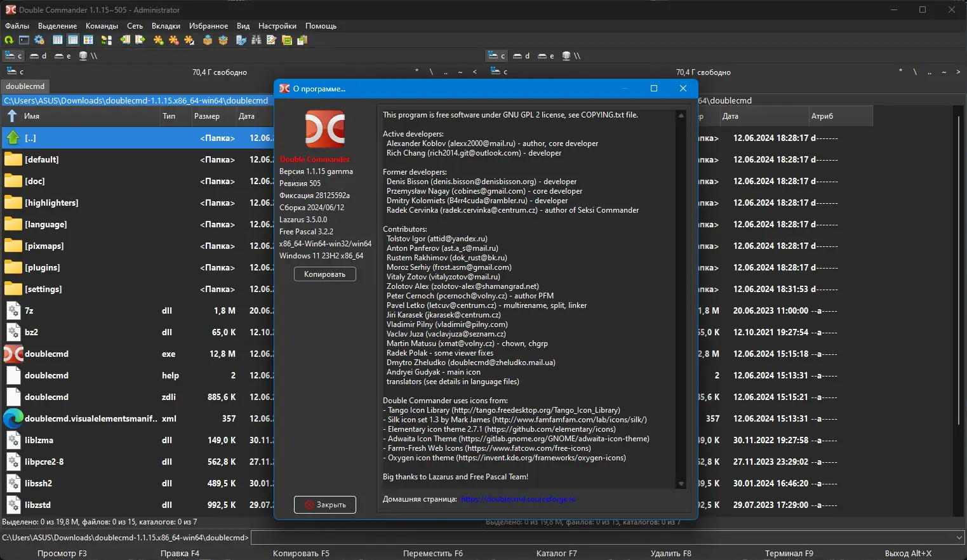Click the Закрыть button in About dialog
This screenshot has height=560, width=967.
[x=325, y=505]
